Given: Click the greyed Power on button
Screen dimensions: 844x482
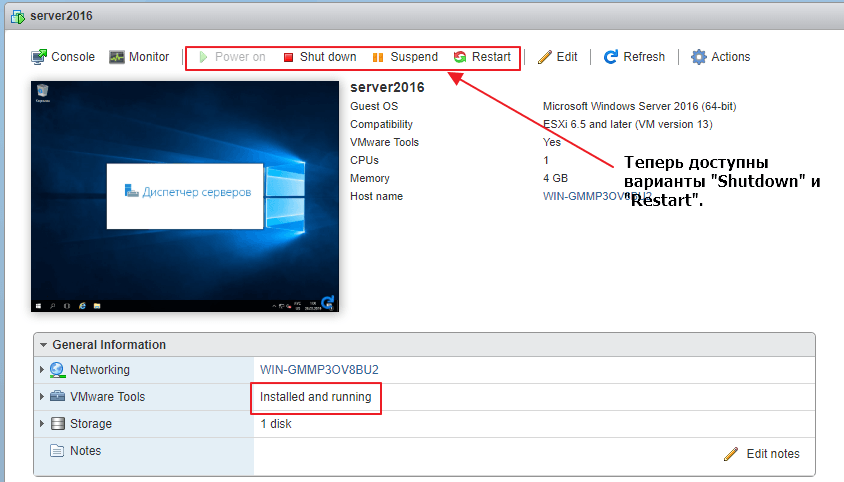Looking at the screenshot, I should point(232,57).
